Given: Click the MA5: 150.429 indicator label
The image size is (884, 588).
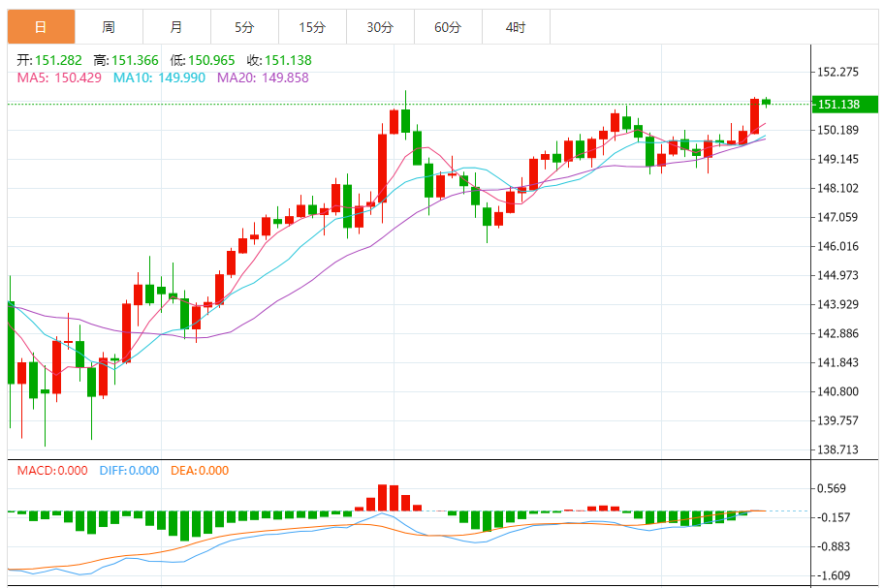Looking at the screenshot, I should point(59,77).
